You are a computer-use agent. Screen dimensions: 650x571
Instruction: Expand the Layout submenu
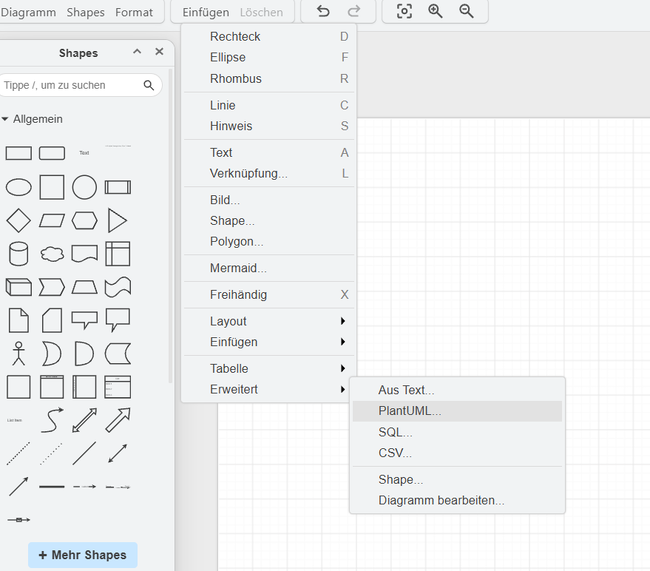[269, 321]
